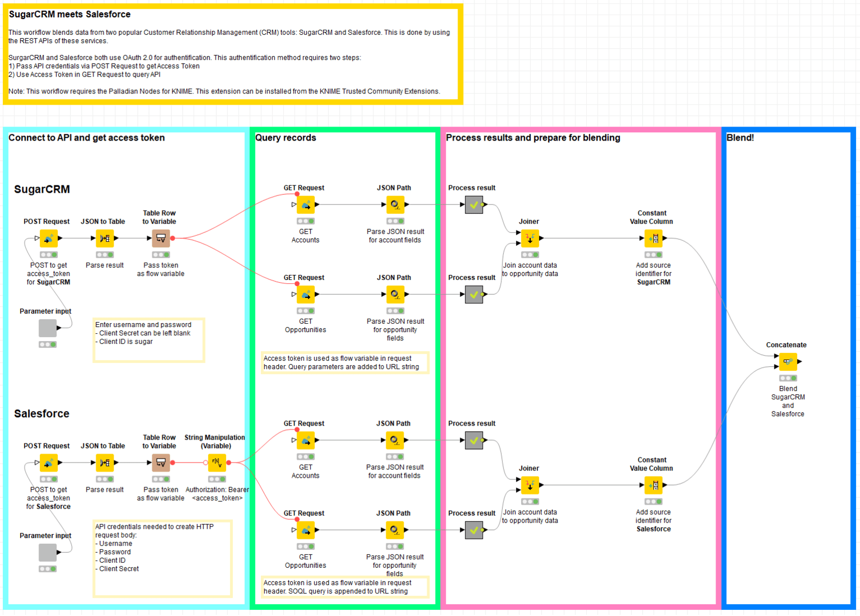860x616 pixels.
Task: Click 'API credentials needed to create HTTP' note
Action: coord(162,558)
